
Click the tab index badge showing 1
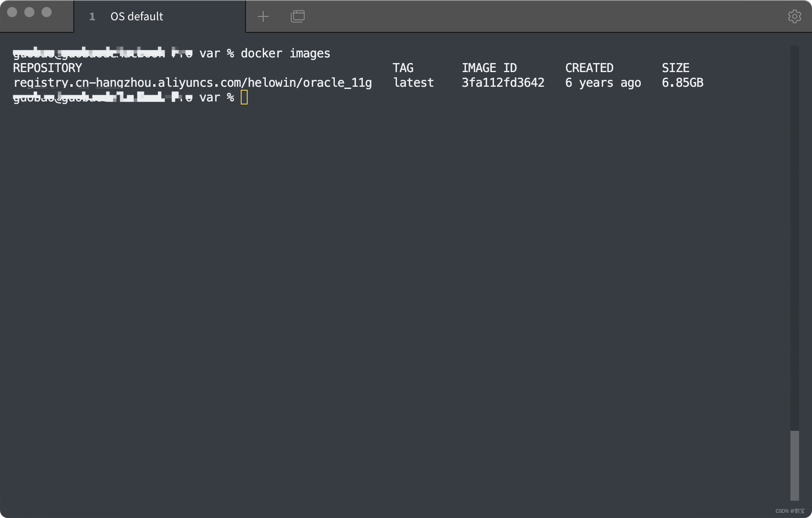(x=92, y=16)
